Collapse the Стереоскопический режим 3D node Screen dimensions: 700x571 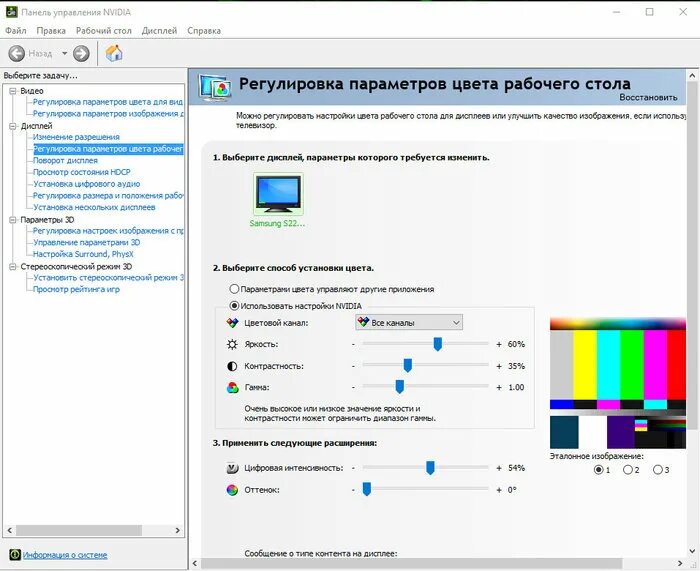(x=12, y=267)
